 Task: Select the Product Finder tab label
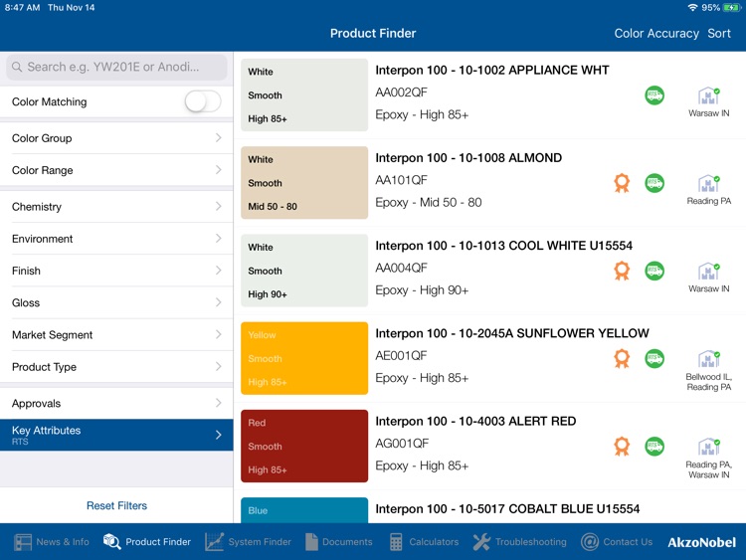coord(158,542)
